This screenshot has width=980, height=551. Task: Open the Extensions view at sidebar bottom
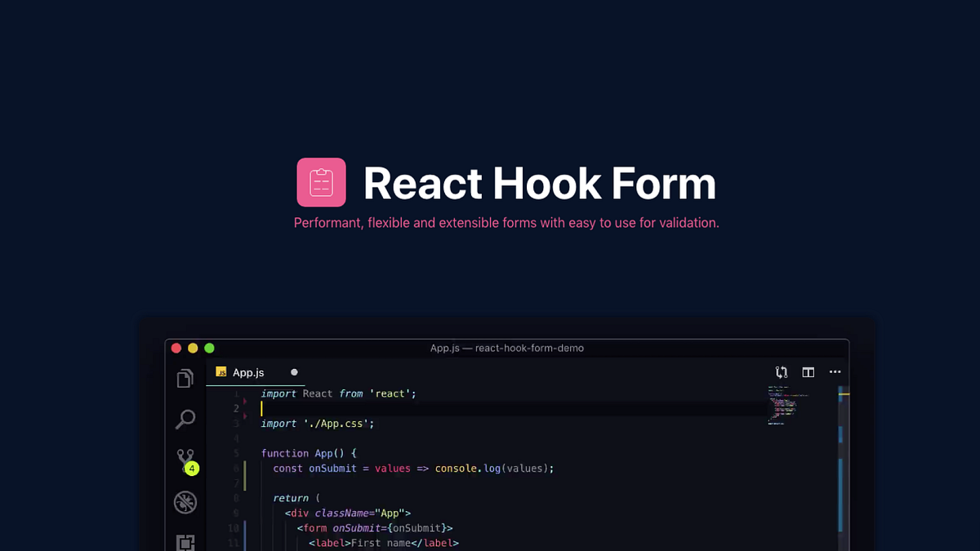pyautogui.click(x=185, y=541)
